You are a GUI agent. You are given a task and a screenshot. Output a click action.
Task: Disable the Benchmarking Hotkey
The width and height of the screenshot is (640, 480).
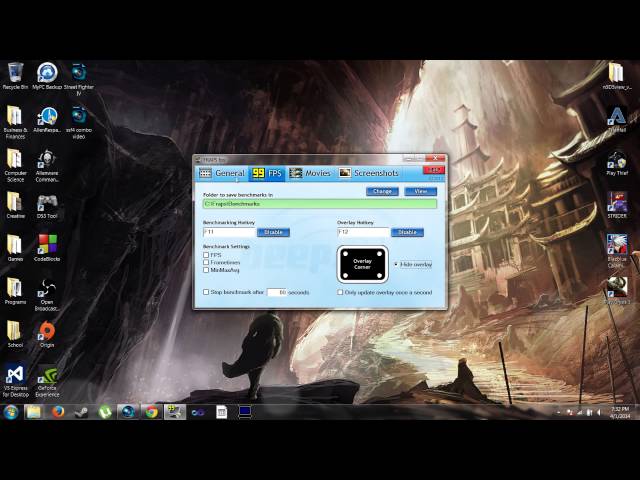coord(273,232)
